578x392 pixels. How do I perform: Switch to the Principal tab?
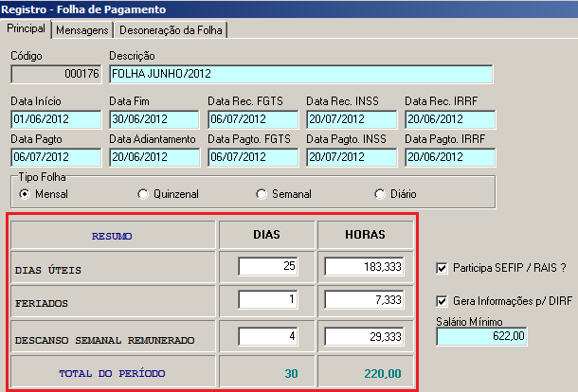tap(27, 28)
